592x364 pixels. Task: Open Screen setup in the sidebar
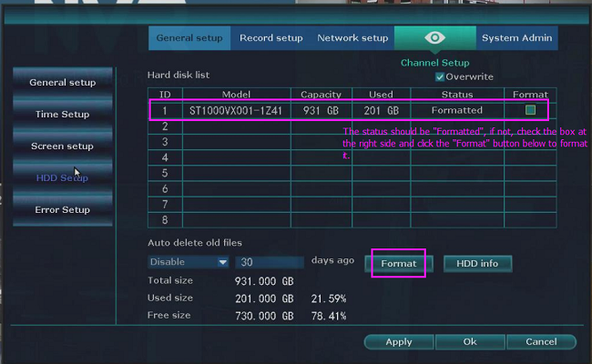63,146
